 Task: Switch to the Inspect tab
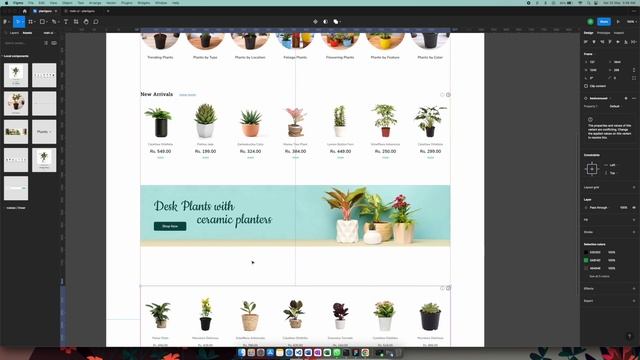pyautogui.click(x=619, y=33)
